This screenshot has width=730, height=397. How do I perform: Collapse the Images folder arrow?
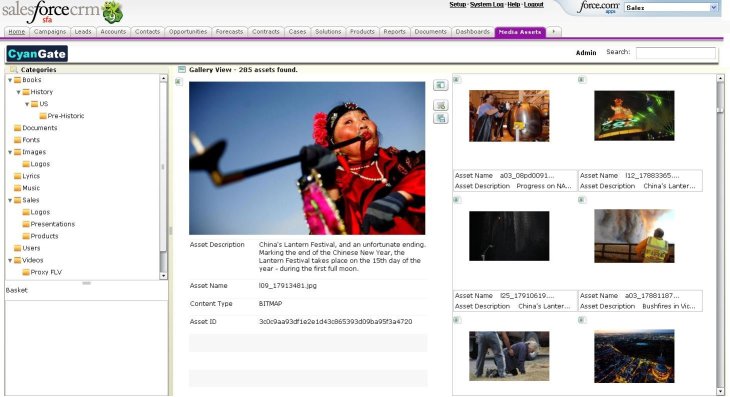pyautogui.click(x=10, y=152)
